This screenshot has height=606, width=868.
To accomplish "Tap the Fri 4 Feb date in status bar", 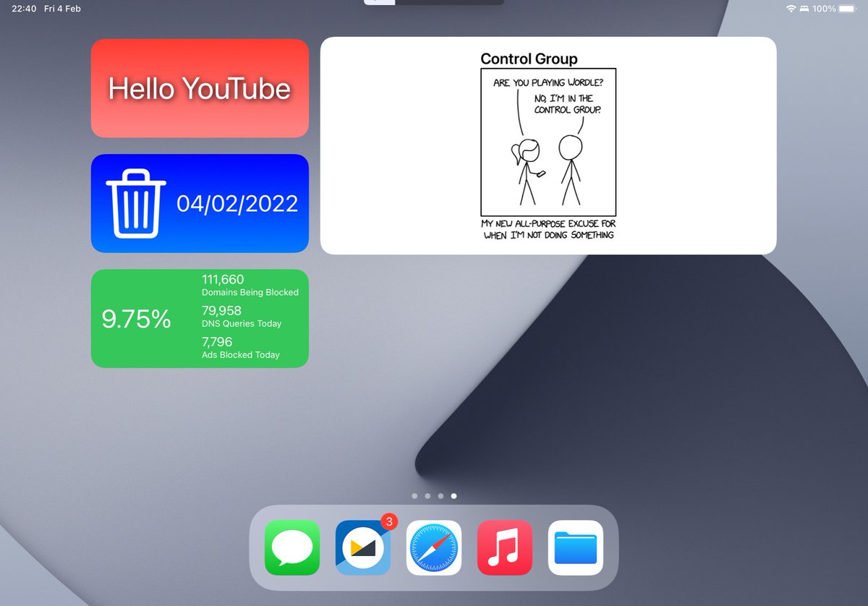I will tap(62, 9).
